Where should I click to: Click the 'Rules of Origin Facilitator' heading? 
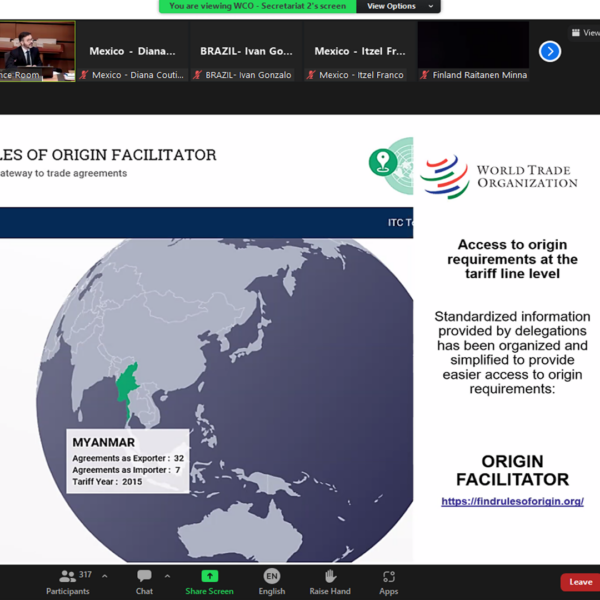point(108,155)
